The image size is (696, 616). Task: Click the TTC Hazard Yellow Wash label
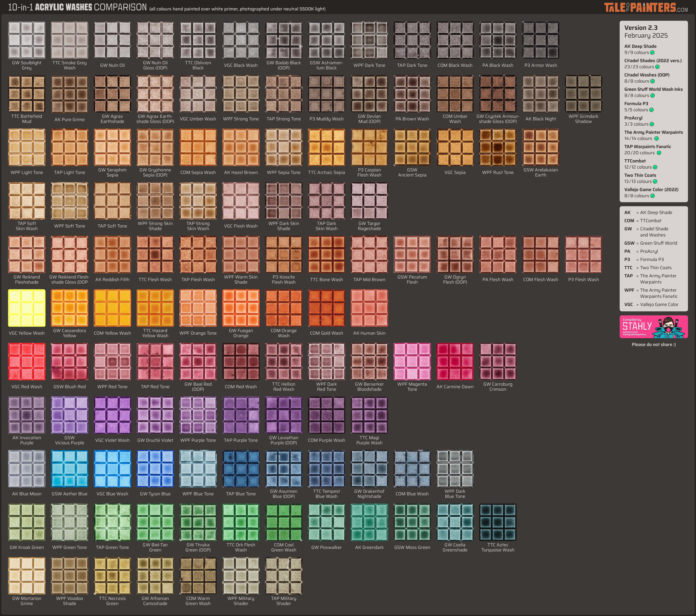point(155,333)
